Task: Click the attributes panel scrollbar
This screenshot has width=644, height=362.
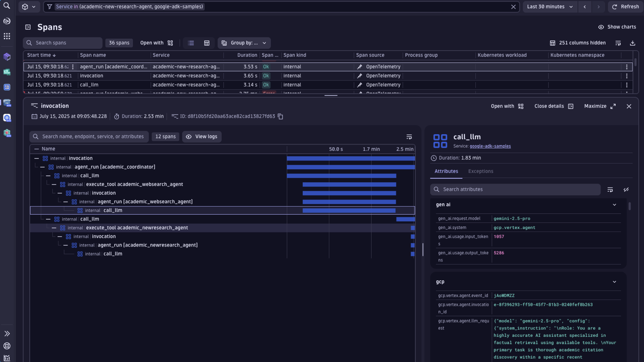Action: (630, 206)
